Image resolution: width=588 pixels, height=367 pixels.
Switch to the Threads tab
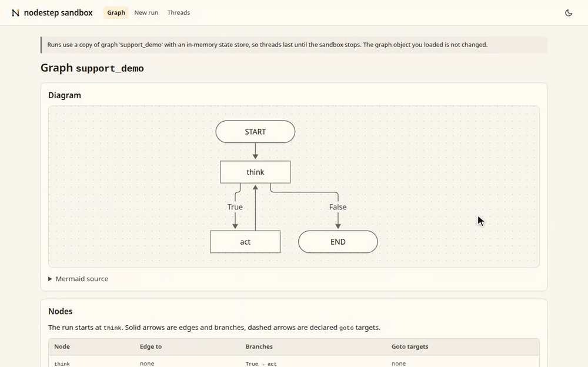click(179, 12)
